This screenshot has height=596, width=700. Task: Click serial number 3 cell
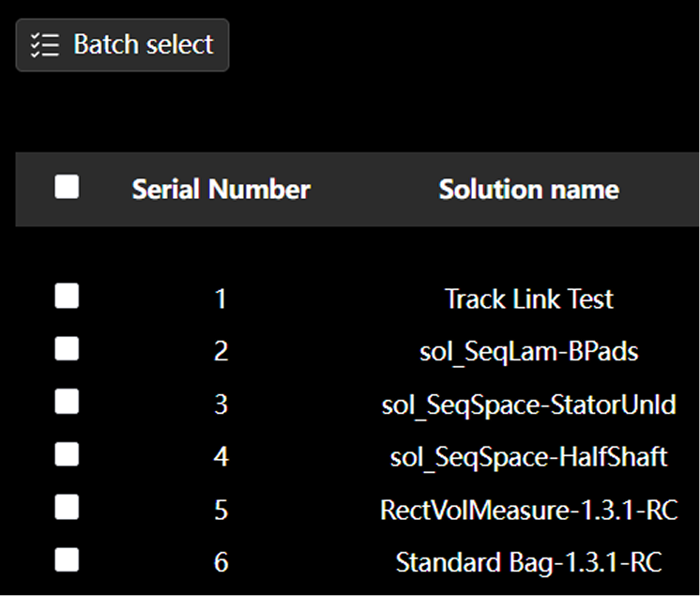(x=221, y=405)
